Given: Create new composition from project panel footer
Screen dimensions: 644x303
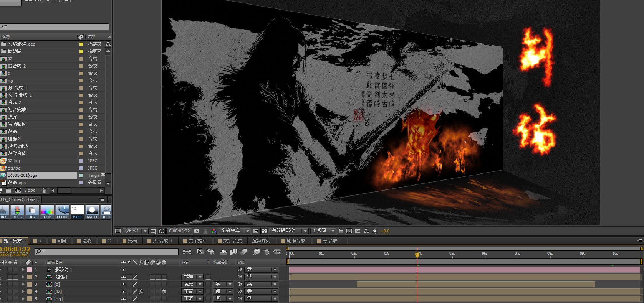Looking at the screenshot, I should click(x=18, y=191).
